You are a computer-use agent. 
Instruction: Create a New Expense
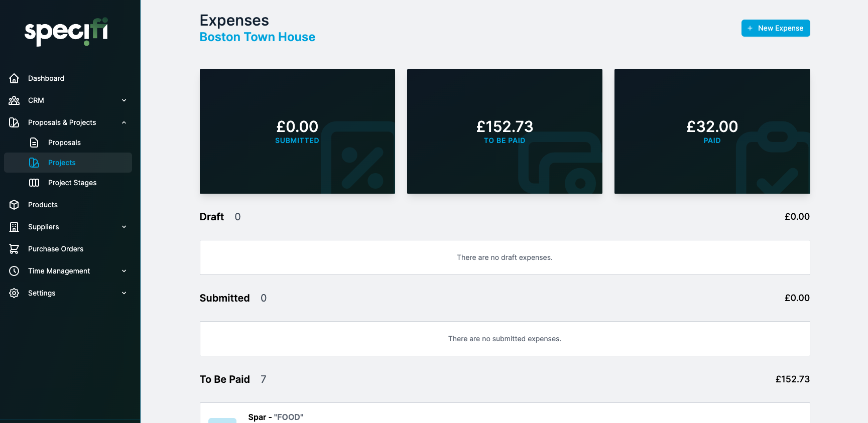776,28
